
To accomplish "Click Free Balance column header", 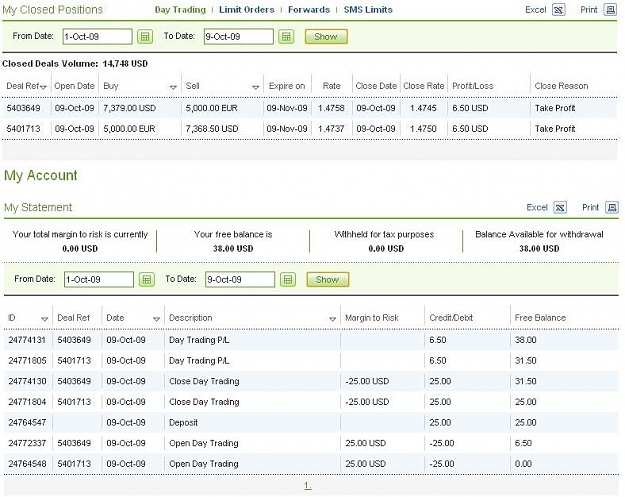I will tap(540, 318).
